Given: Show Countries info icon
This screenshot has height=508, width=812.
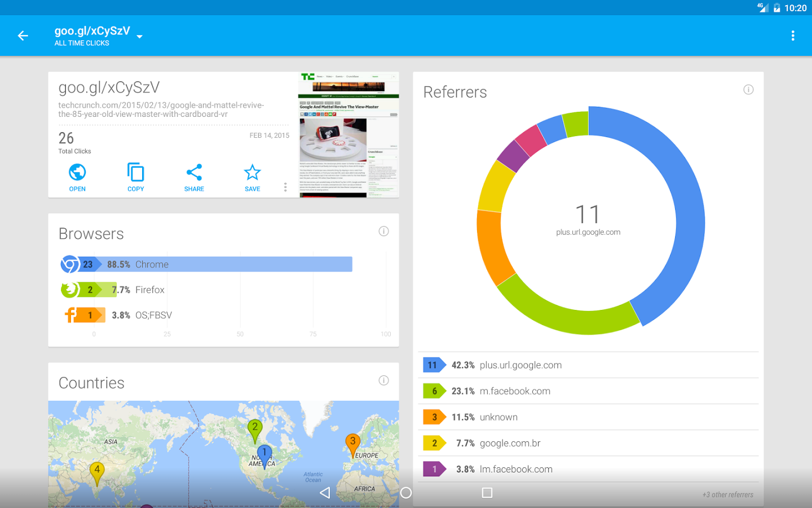Looking at the screenshot, I should click(x=383, y=380).
